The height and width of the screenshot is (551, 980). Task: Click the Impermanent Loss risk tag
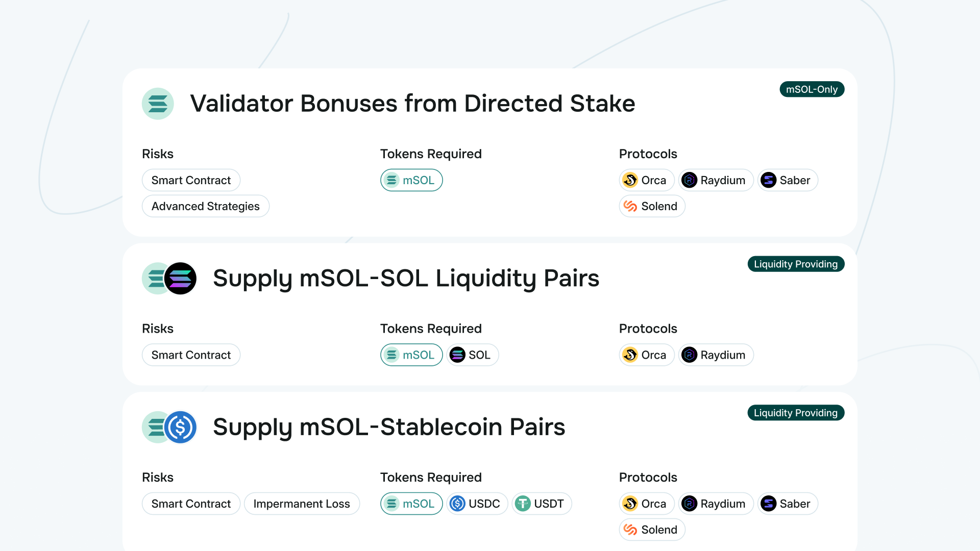(302, 504)
